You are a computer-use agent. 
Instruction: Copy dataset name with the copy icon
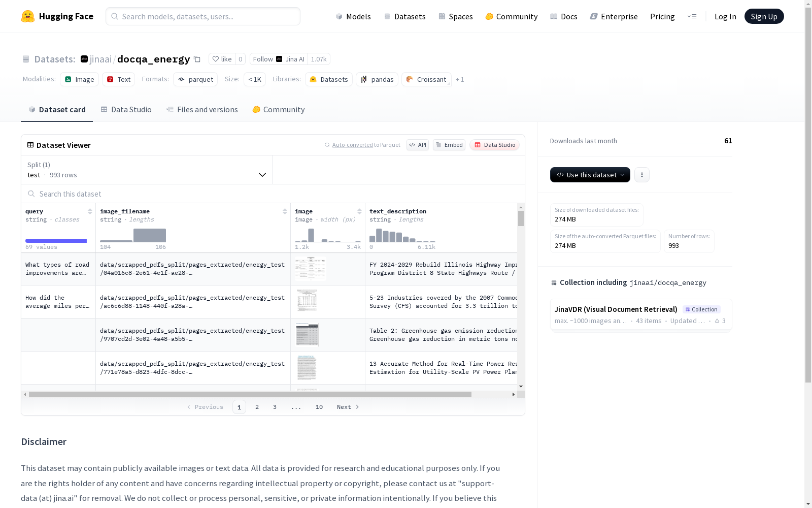(197, 59)
